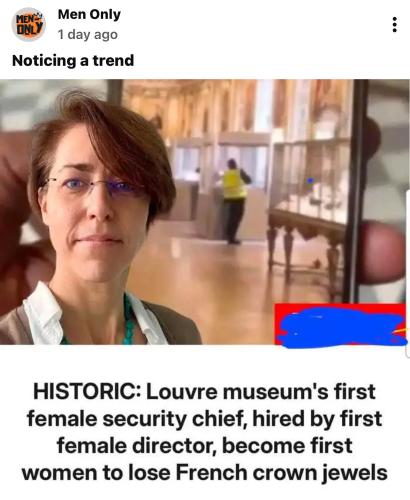Image resolution: width=410 pixels, height=500 pixels.
Task: Click the Men Only profile avatar
Action: click(28, 24)
